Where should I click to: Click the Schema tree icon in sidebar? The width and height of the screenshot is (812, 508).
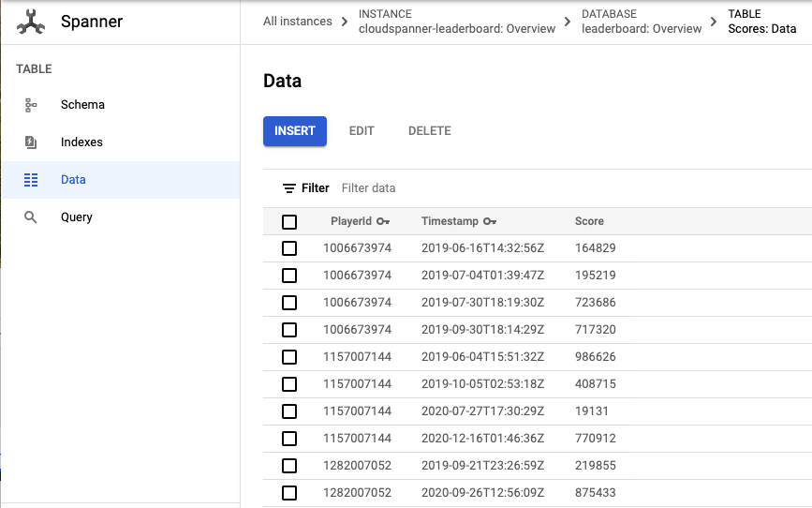coord(31,105)
